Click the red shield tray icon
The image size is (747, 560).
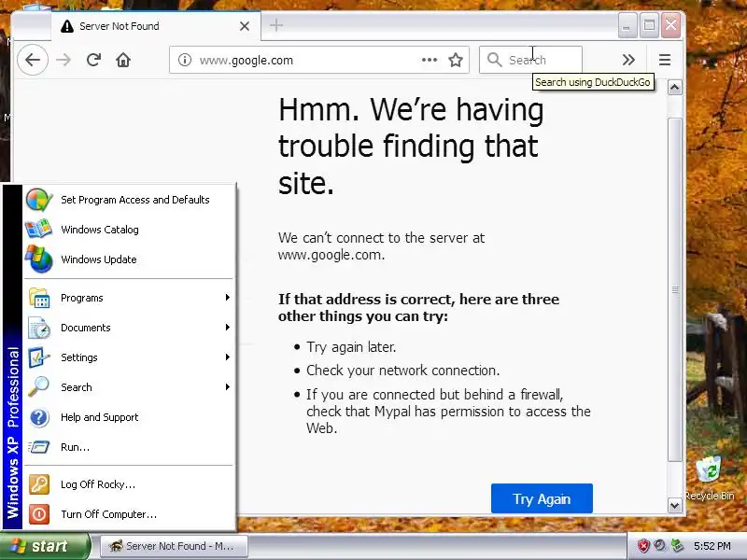coord(643,546)
